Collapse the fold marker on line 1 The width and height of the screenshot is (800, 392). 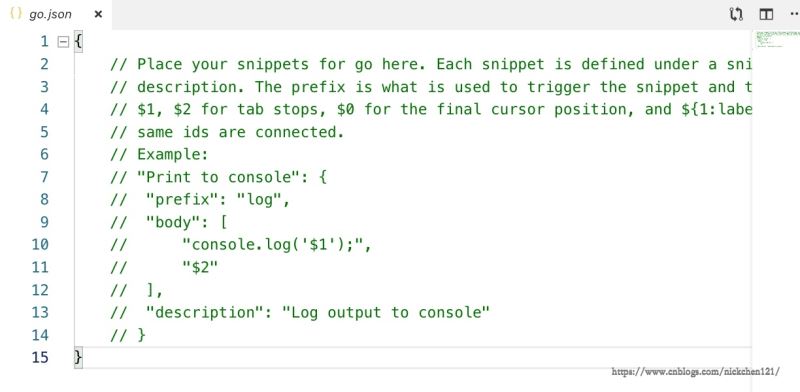[x=63, y=42]
